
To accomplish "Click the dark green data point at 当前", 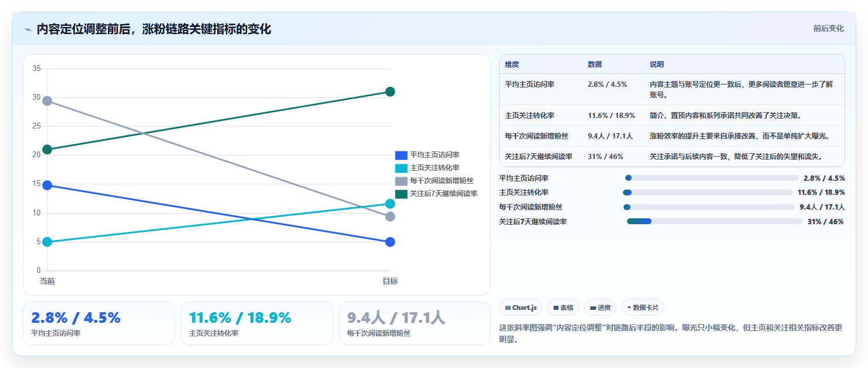I will [47, 149].
